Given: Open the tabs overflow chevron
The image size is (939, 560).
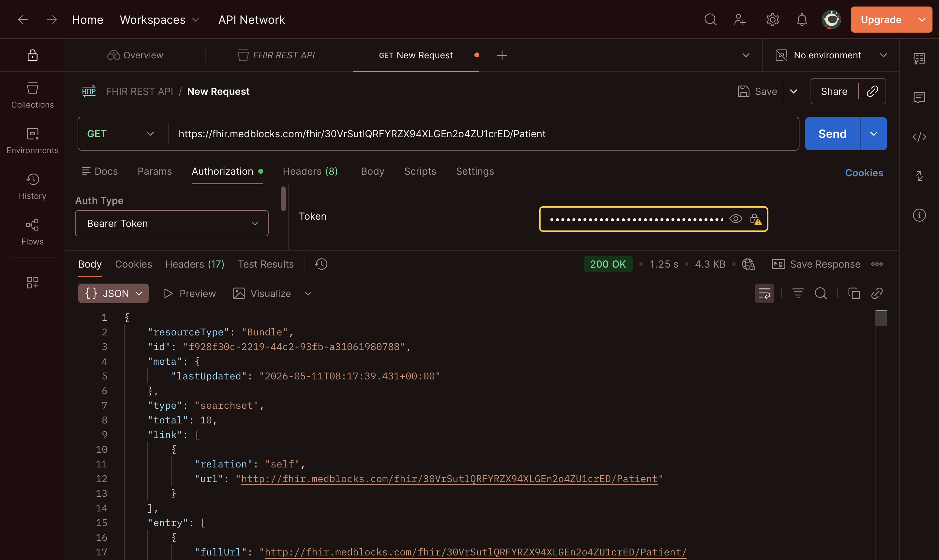Looking at the screenshot, I should [746, 55].
